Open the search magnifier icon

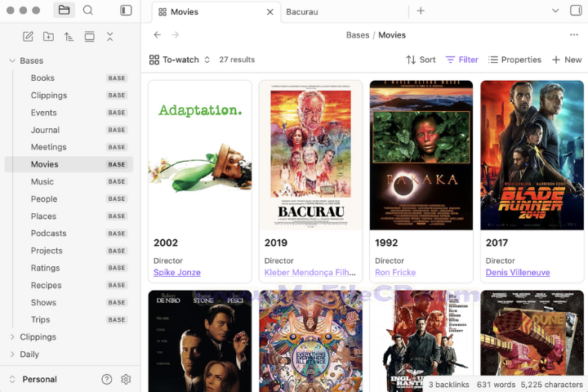[87, 10]
